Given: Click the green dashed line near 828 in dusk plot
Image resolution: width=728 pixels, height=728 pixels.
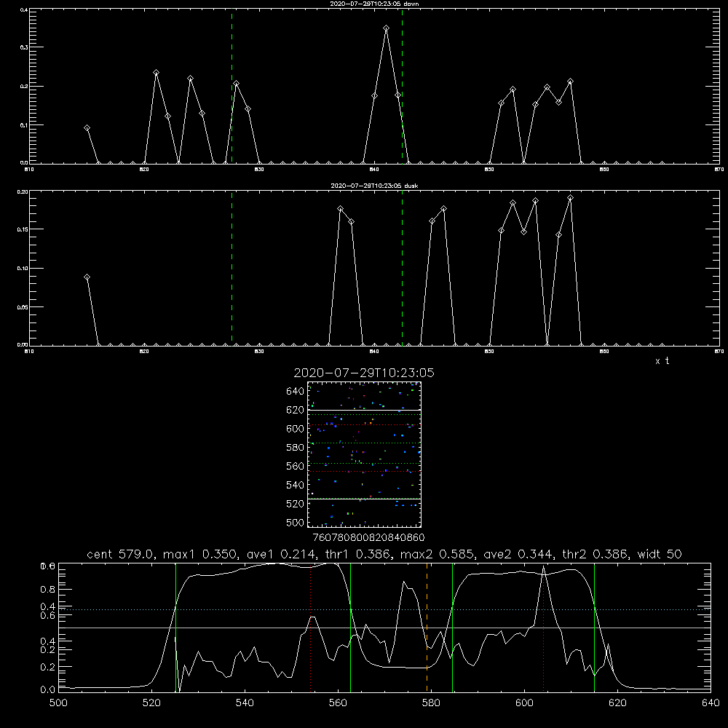Looking at the screenshot, I should tap(232, 268).
